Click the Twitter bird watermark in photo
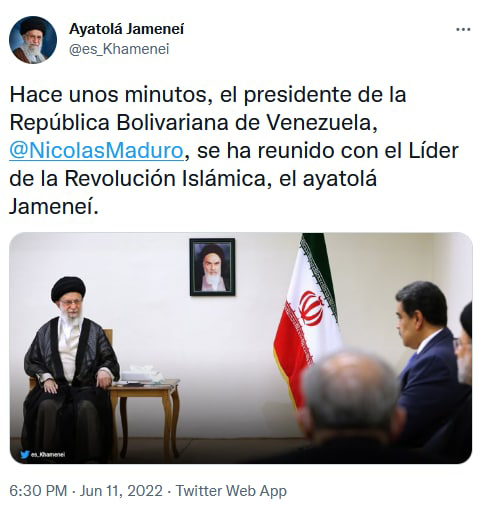The height and width of the screenshot is (515, 485). (x=24, y=454)
